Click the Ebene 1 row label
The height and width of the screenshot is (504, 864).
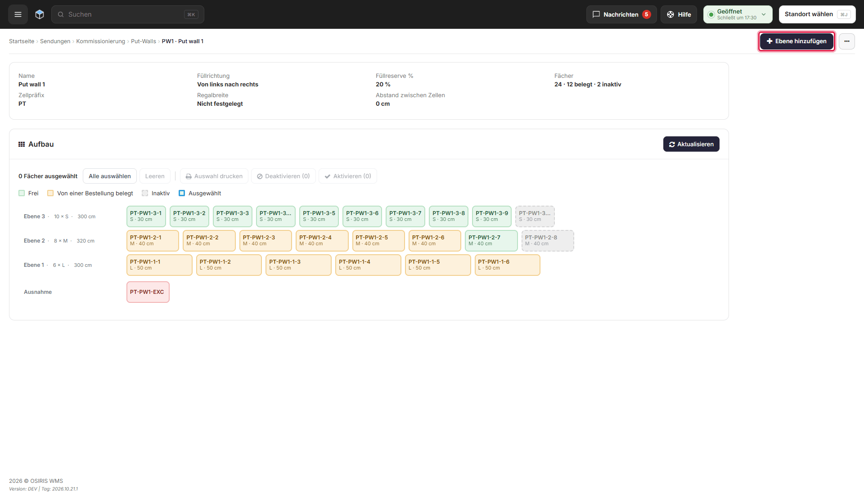pos(34,265)
